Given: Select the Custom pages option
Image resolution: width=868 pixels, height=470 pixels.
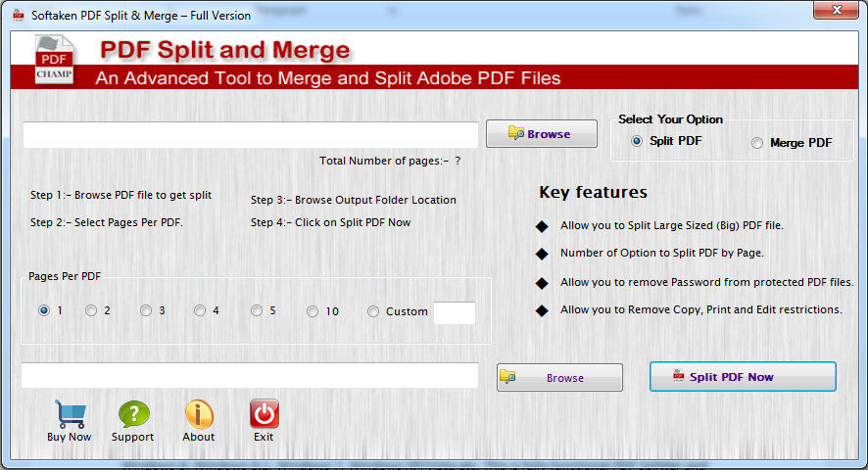Looking at the screenshot, I should (373, 311).
